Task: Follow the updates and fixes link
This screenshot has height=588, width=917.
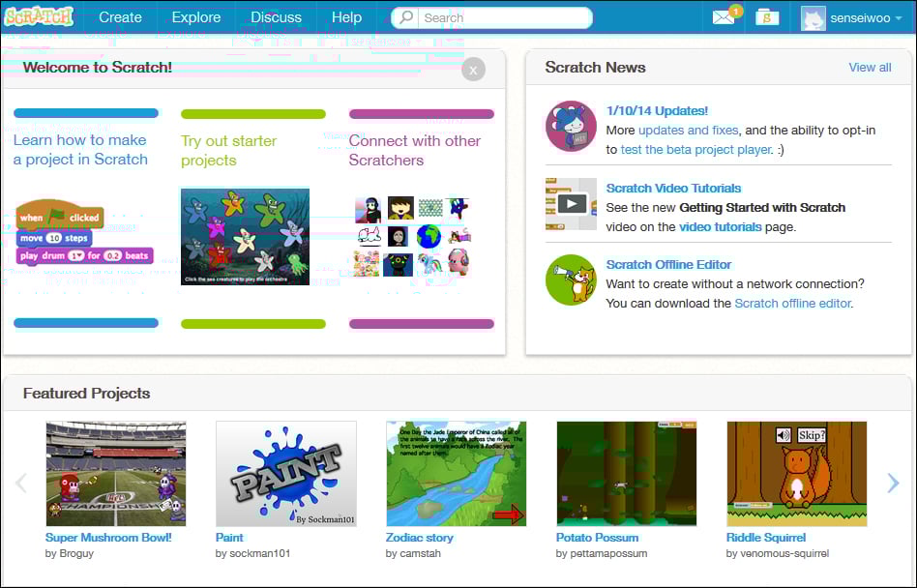Action: [x=689, y=131]
